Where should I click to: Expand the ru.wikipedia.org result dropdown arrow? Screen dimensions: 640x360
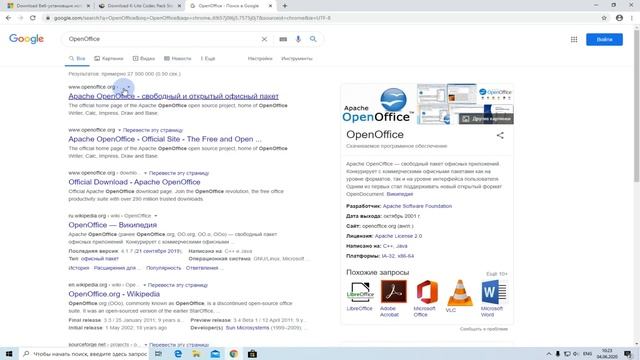point(156,216)
